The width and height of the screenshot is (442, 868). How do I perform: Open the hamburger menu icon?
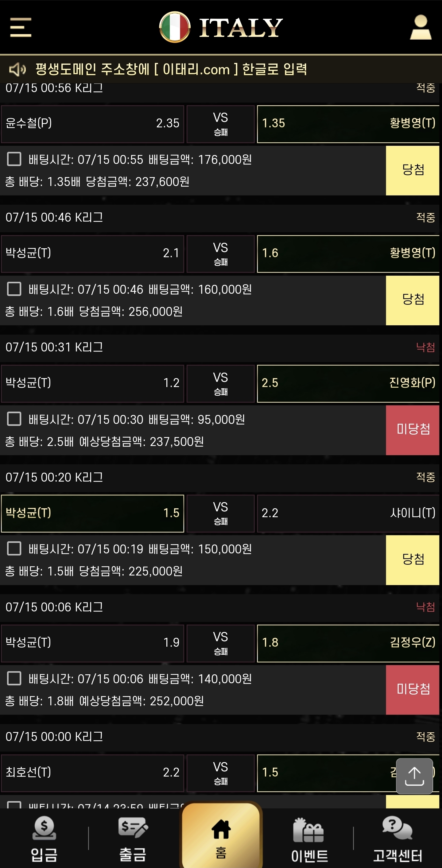21,27
